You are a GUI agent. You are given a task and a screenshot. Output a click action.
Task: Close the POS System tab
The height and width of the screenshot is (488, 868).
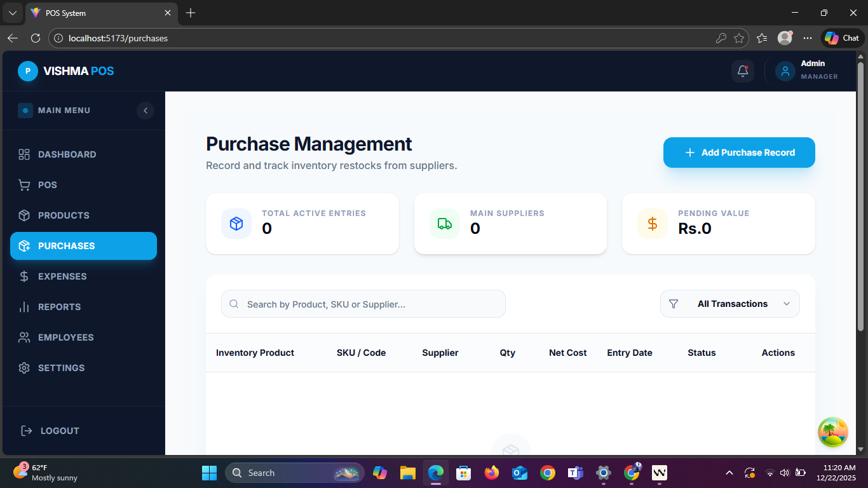[168, 13]
